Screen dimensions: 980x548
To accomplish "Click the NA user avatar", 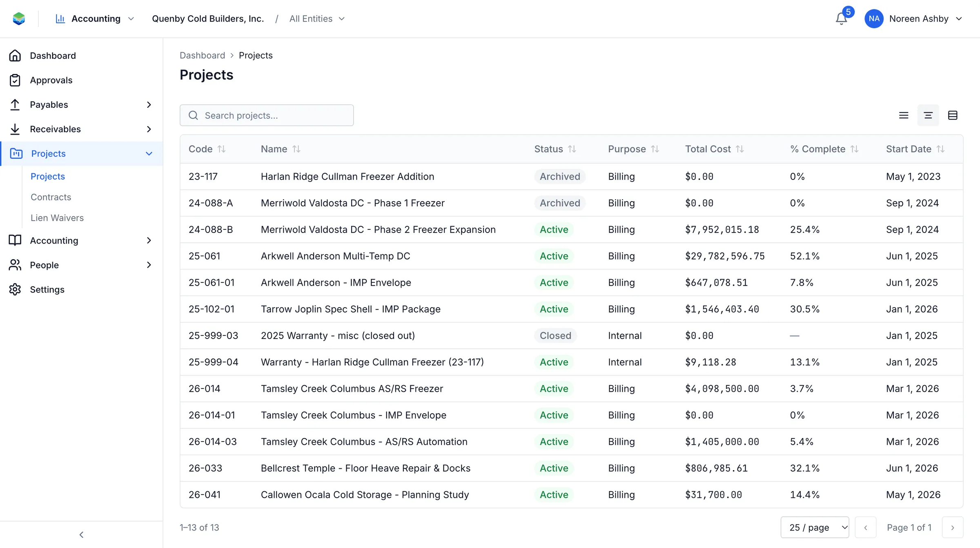I will click(874, 19).
